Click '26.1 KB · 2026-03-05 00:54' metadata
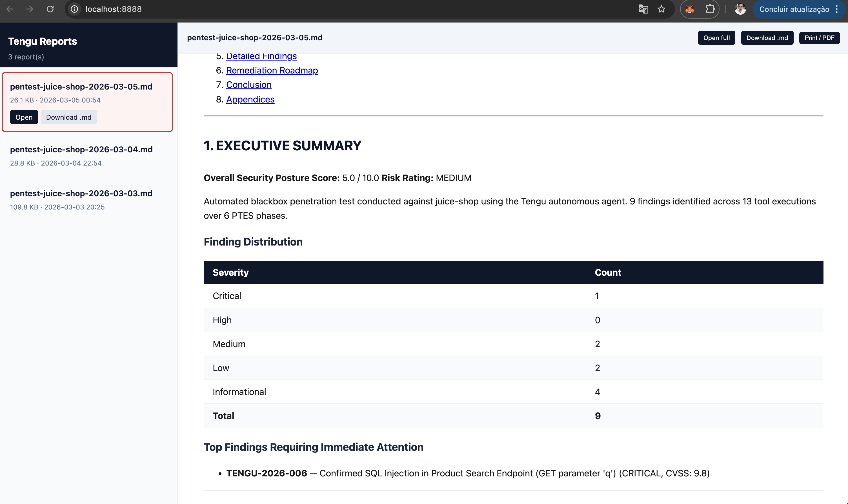 (x=56, y=100)
